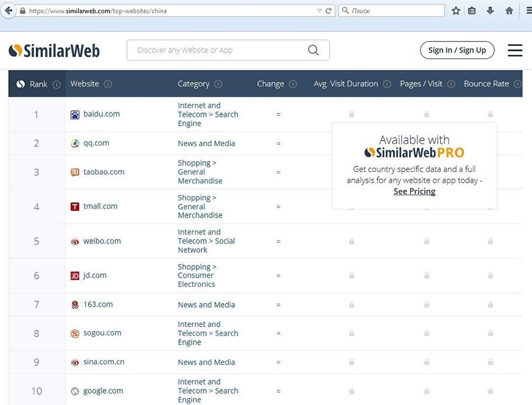Open the browser bookmarks list icon

471,11
